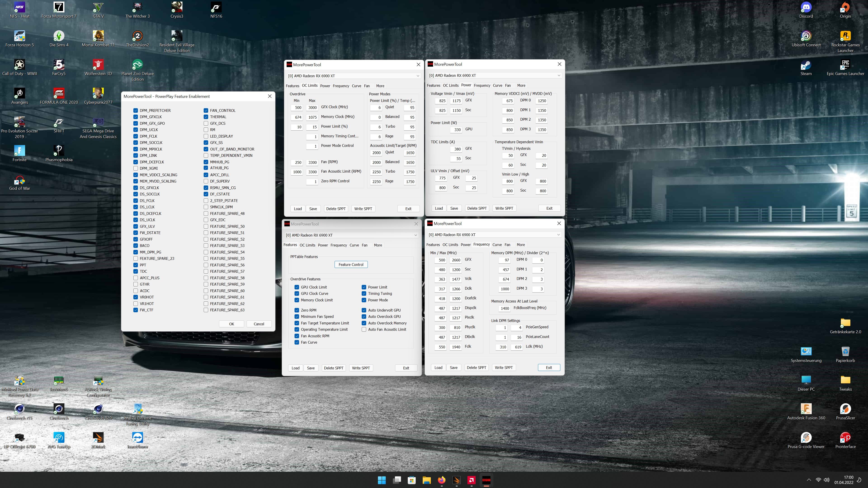The width and height of the screenshot is (868, 488).
Task: Select the NFS - Heat icon
Action: (19, 10)
